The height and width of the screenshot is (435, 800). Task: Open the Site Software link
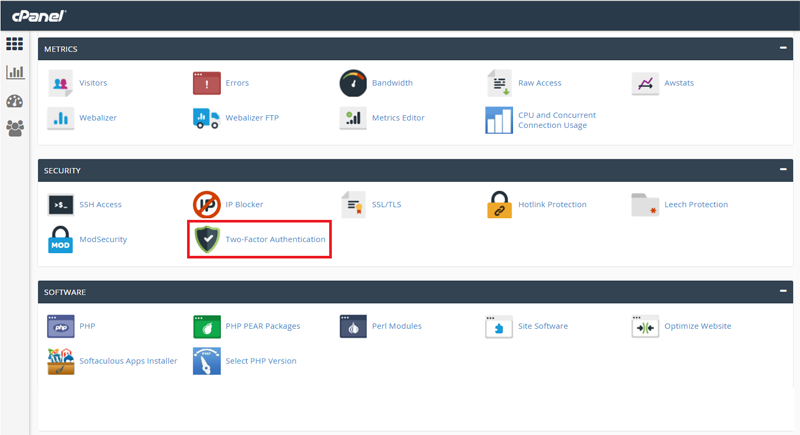pos(543,326)
